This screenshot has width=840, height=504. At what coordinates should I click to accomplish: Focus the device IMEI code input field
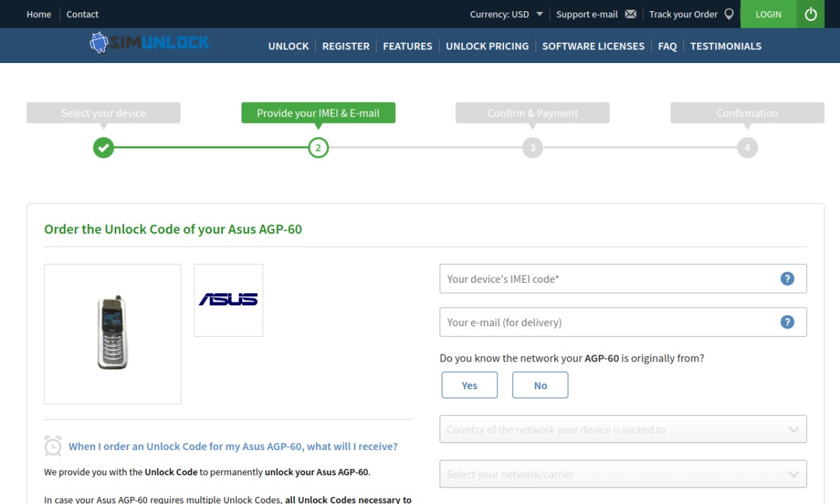pos(623,279)
